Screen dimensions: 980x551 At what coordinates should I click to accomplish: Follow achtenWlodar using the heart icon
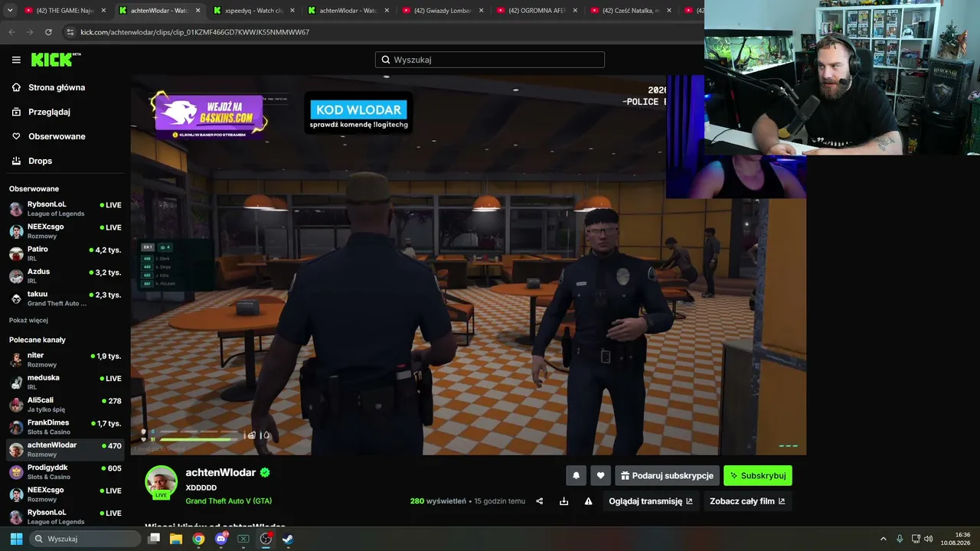(x=600, y=475)
